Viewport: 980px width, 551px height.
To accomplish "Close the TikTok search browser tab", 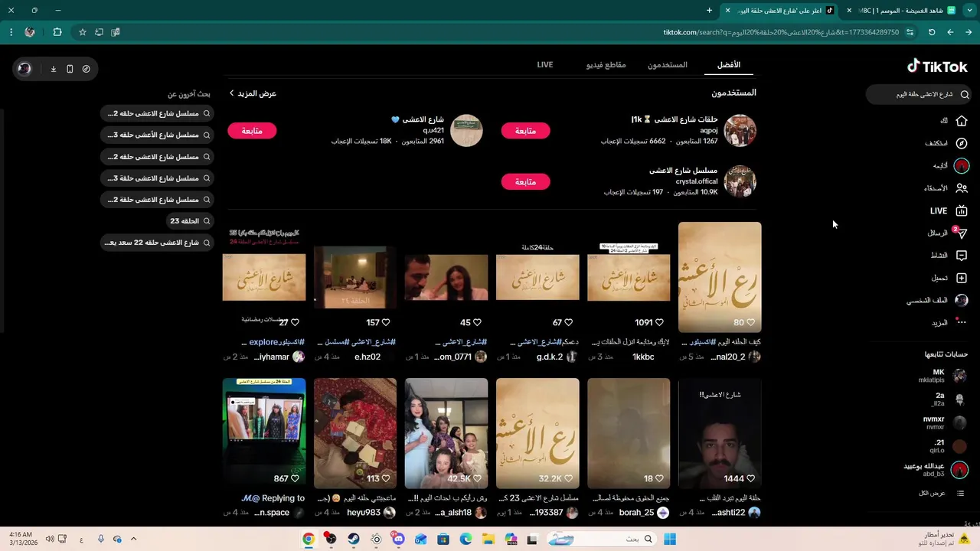I will (727, 10).
